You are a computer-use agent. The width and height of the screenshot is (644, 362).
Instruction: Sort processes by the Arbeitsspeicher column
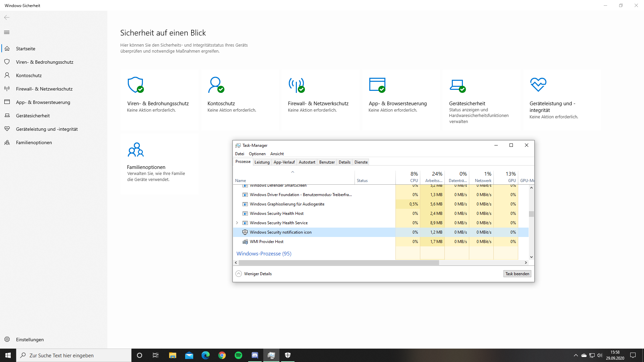pos(432,177)
